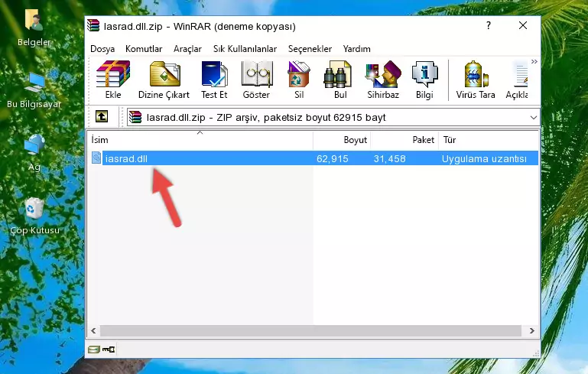Open the Komutlar menu
This screenshot has width=588, height=374.
[x=144, y=49]
